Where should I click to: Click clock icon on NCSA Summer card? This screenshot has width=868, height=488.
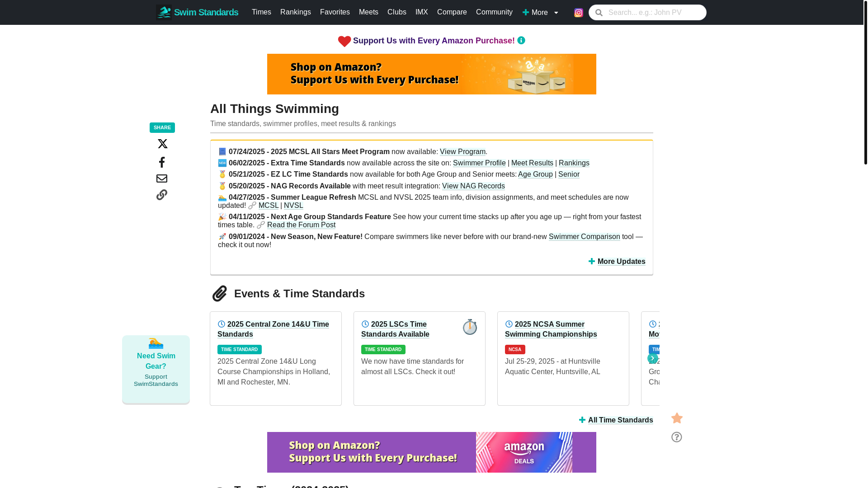[x=509, y=324]
